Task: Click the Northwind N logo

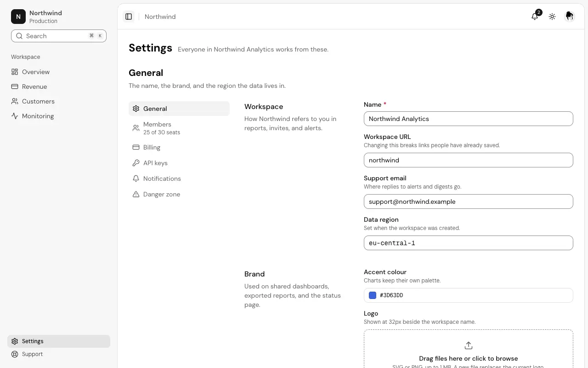Action: pos(18,17)
